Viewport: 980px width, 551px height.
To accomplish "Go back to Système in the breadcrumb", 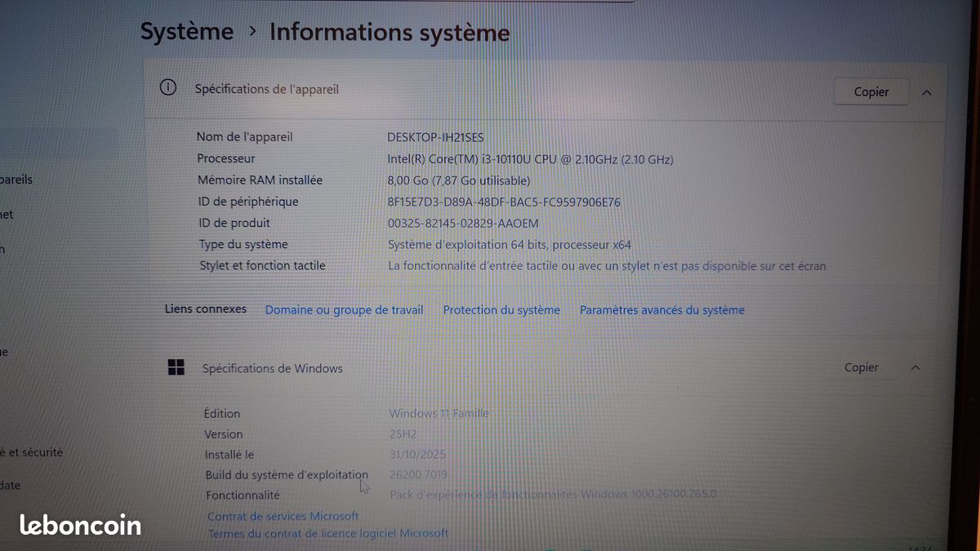I will 186,32.
